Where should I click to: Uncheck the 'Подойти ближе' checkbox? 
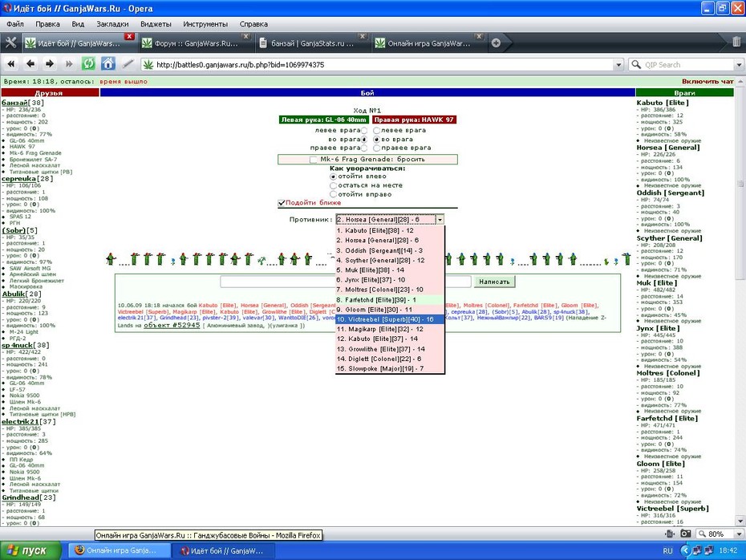point(282,203)
